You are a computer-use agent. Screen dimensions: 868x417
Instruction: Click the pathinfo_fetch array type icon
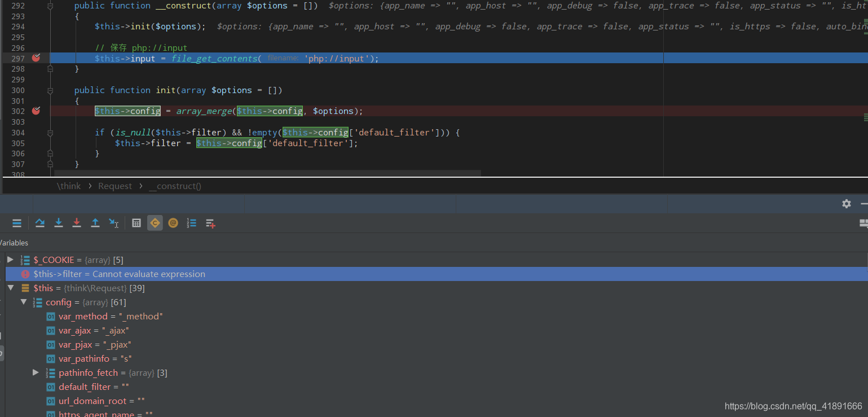point(51,372)
